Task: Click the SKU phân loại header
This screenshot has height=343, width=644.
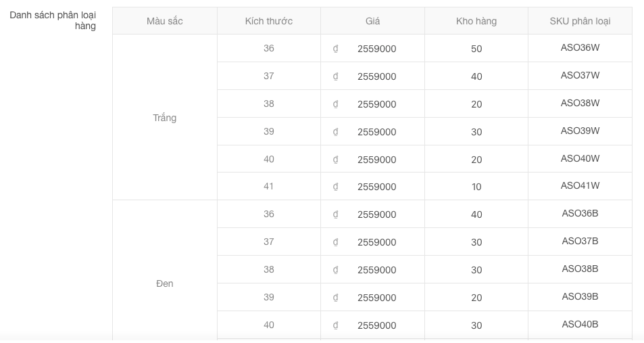Action: pyautogui.click(x=580, y=21)
